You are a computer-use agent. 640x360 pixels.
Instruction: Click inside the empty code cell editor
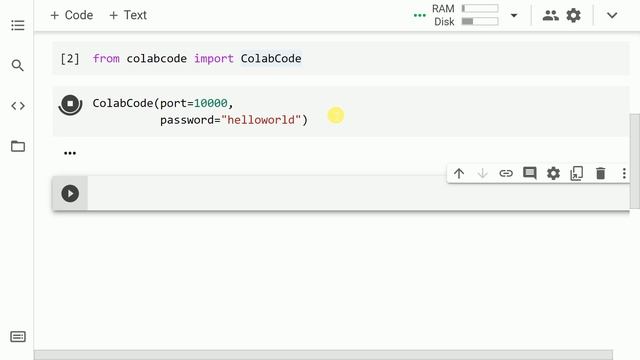pyautogui.click(x=358, y=193)
